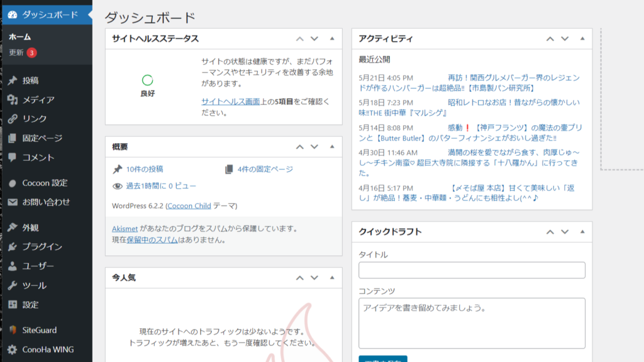Move クイックドラフト panel up

pyautogui.click(x=550, y=232)
